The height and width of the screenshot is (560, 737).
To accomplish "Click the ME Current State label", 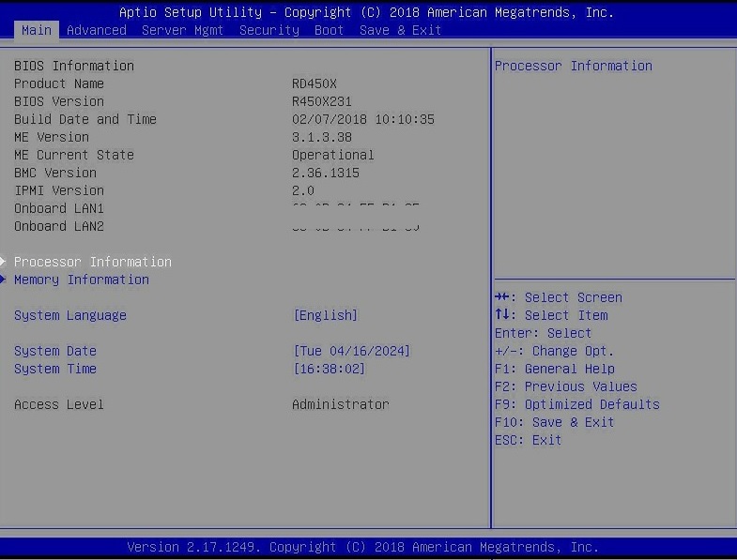I will click(74, 155).
